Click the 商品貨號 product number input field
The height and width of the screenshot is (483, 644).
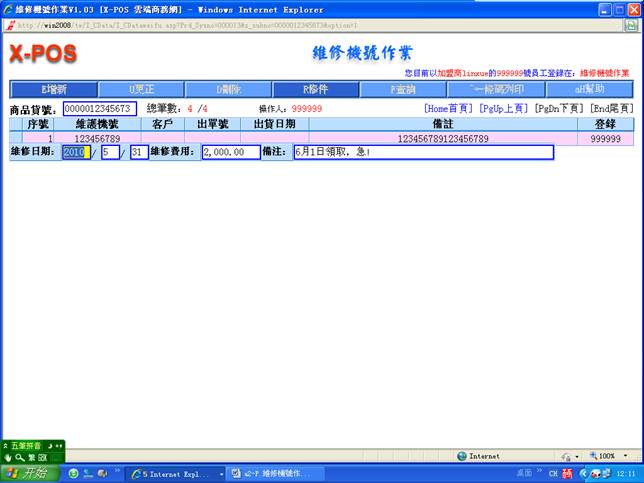tap(99, 108)
